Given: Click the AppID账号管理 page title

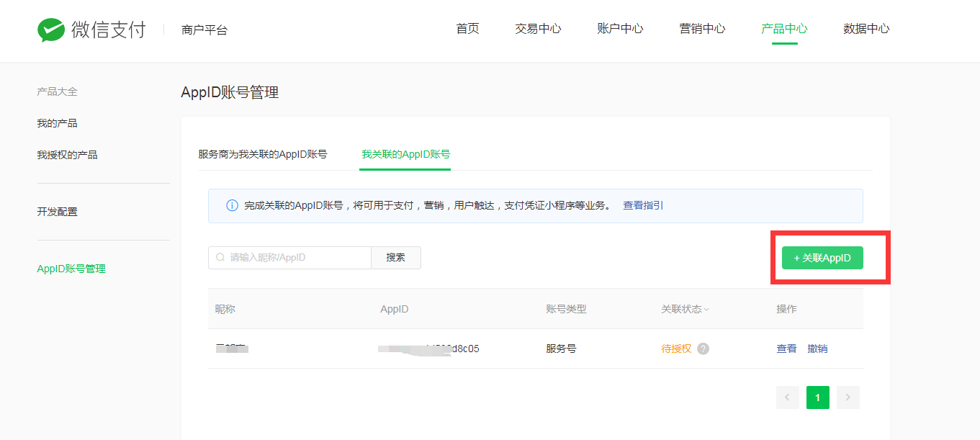Looking at the screenshot, I should click(x=230, y=92).
